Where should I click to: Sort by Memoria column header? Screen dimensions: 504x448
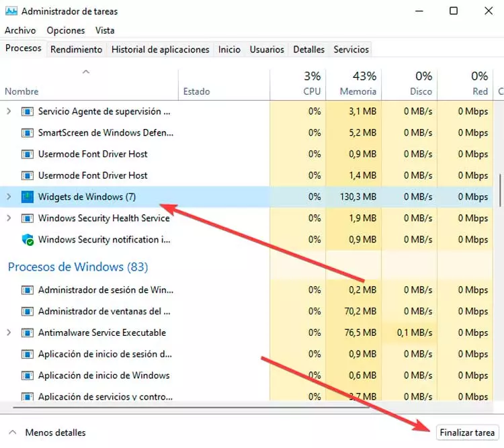coord(353,83)
